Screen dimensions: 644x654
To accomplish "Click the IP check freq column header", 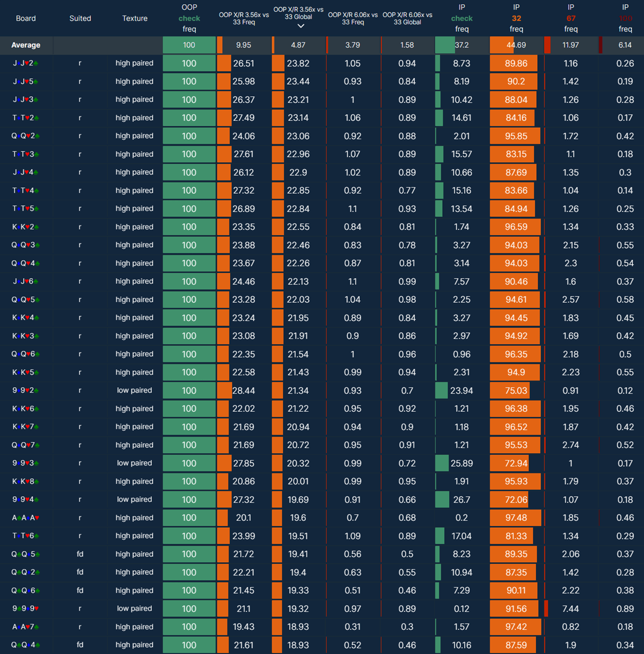I will [462, 18].
